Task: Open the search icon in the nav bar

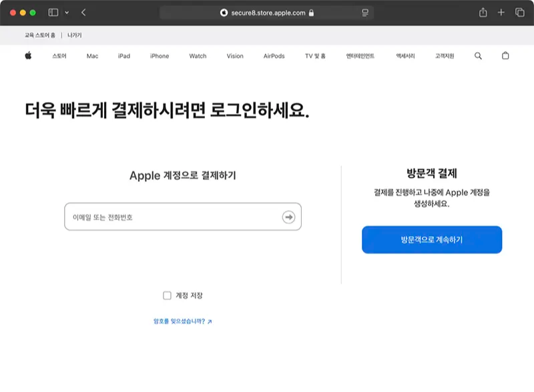Action: pos(478,56)
